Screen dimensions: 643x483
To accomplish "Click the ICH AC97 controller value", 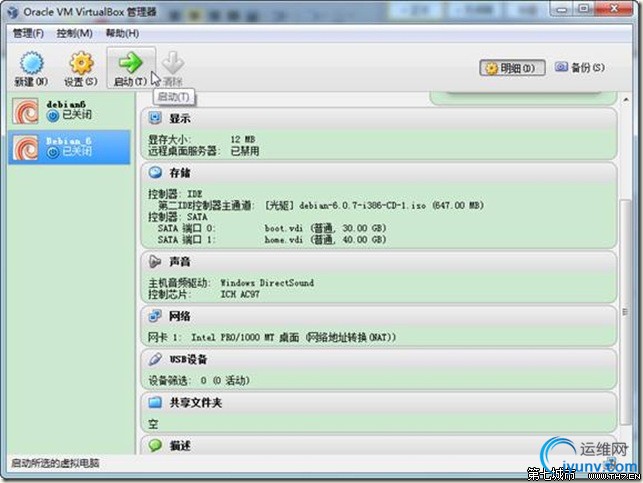I will (240, 294).
